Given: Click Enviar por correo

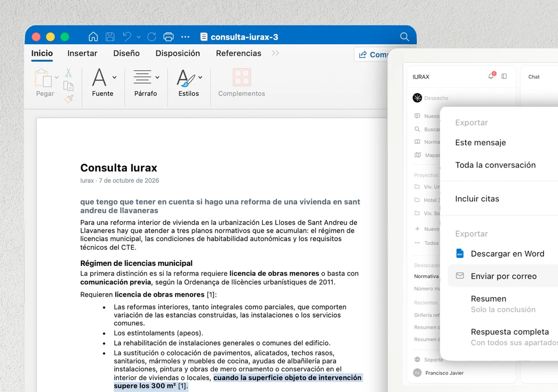Looking at the screenshot, I should click(x=503, y=276).
